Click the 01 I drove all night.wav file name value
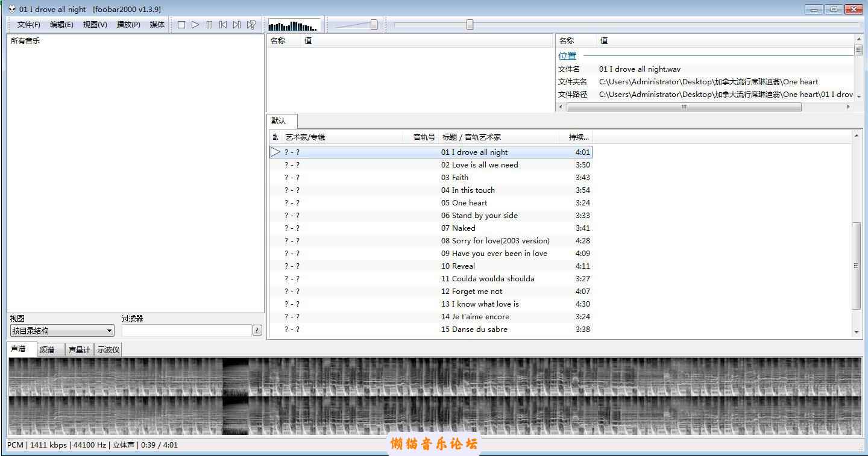 640,69
